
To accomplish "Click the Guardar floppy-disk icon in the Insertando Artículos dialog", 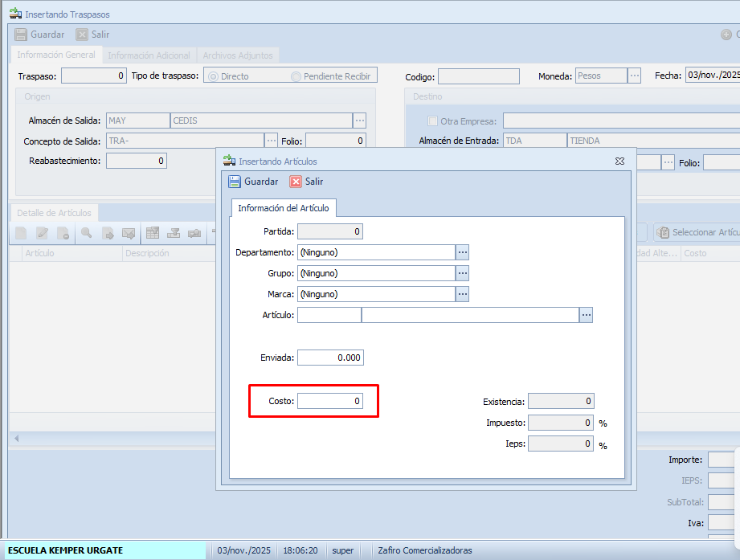I will coord(235,182).
